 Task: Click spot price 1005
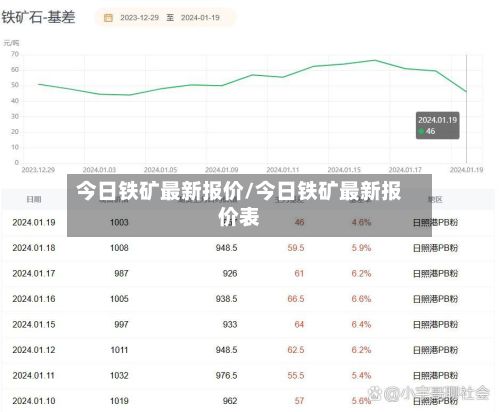tap(119, 299)
